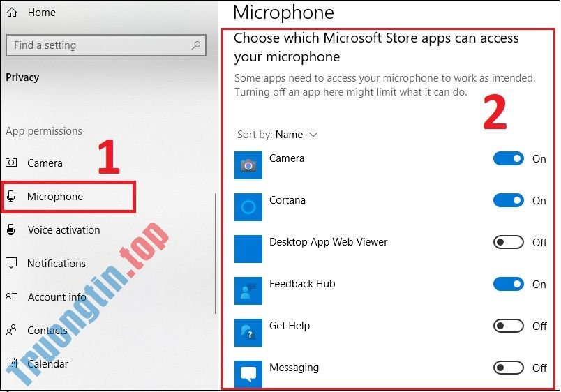
Task: Click the Get Help app icon
Action: click(248, 333)
